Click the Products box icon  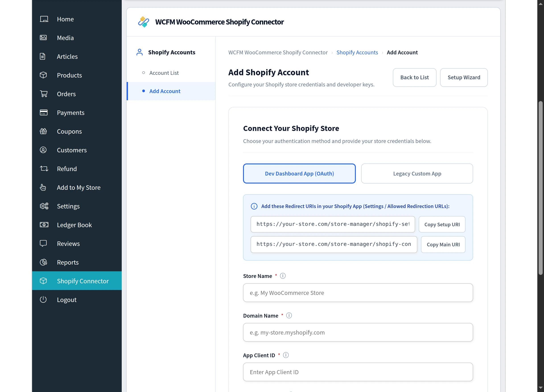point(43,75)
